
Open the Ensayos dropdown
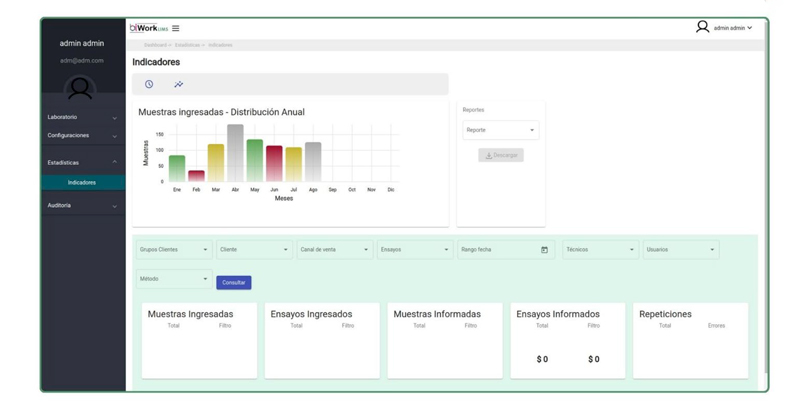(x=415, y=250)
